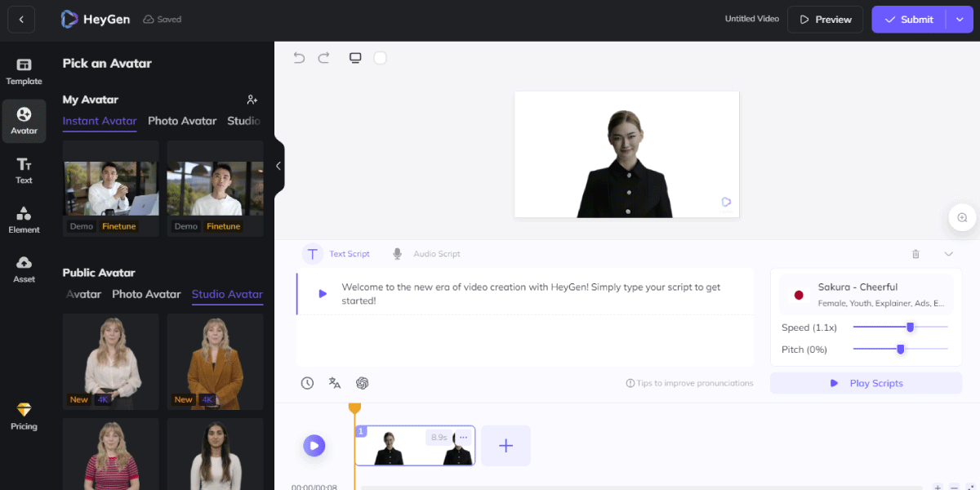Add a new avatar in My Avatar
980x490 pixels.
coord(252,100)
